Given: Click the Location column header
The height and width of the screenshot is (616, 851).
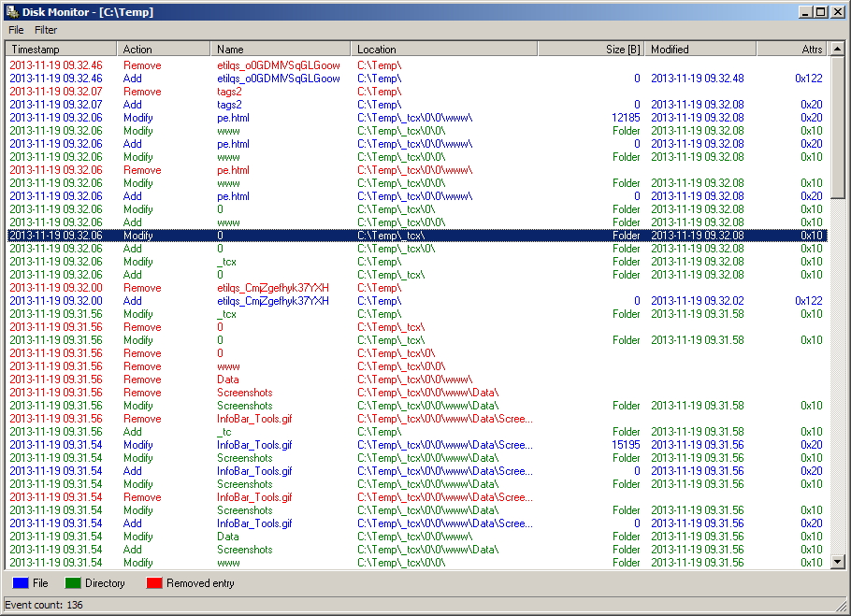Looking at the screenshot, I should click(444, 50).
